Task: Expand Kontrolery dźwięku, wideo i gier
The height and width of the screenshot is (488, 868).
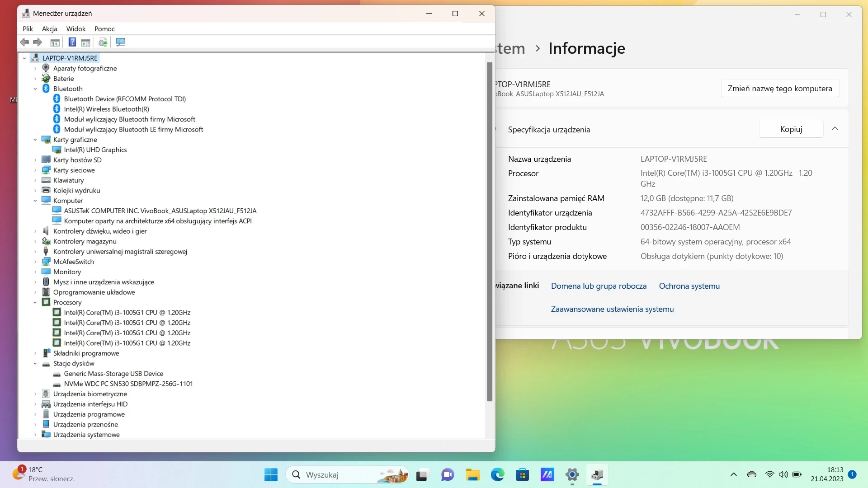Action: [x=35, y=231]
